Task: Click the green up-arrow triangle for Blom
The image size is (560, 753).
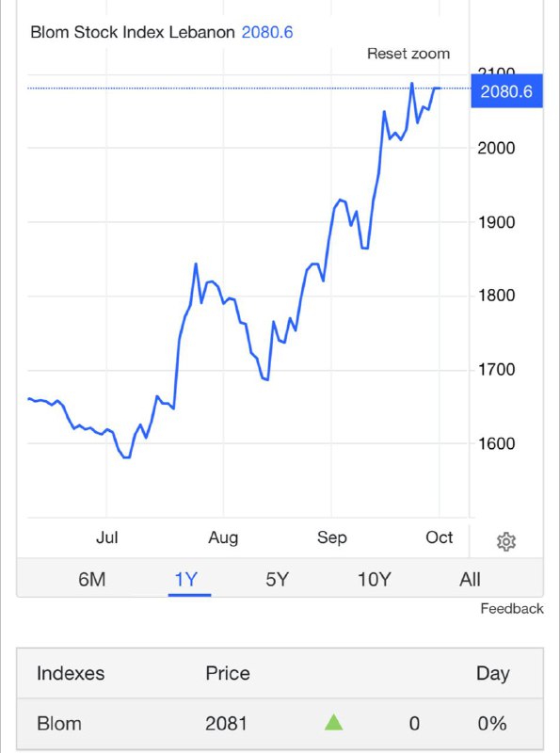Action: tap(334, 722)
